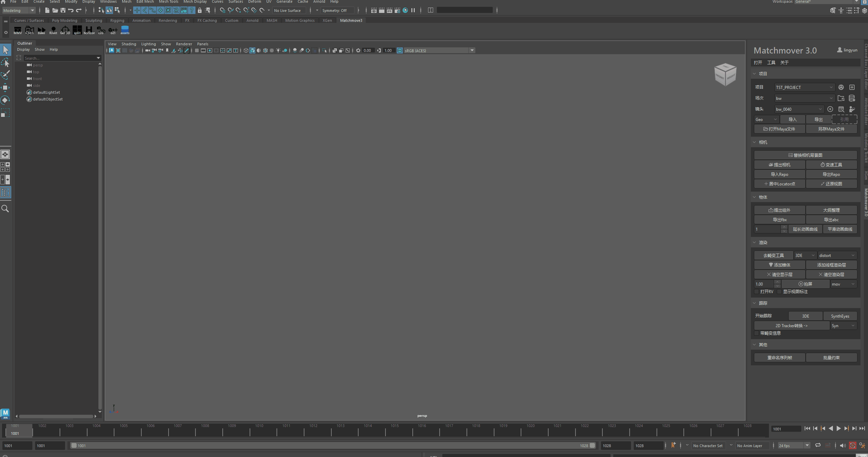868x457 pixels.
Task: Enable the 打开RV checkbox
Action: click(757, 292)
